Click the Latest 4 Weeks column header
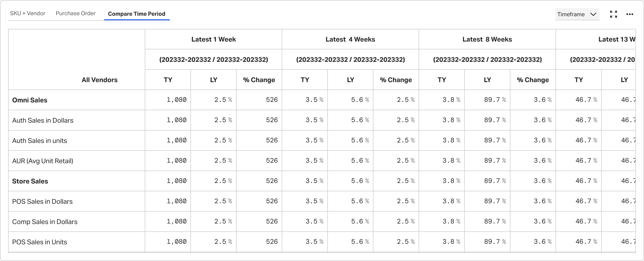This screenshot has height=261, width=644. click(x=350, y=39)
